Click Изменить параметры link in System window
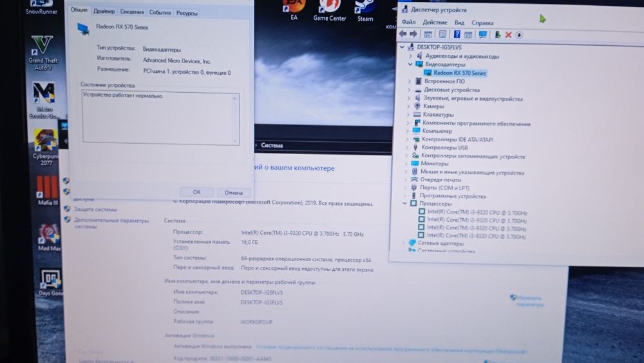Viewport: 644px width, 363px height. [x=530, y=301]
